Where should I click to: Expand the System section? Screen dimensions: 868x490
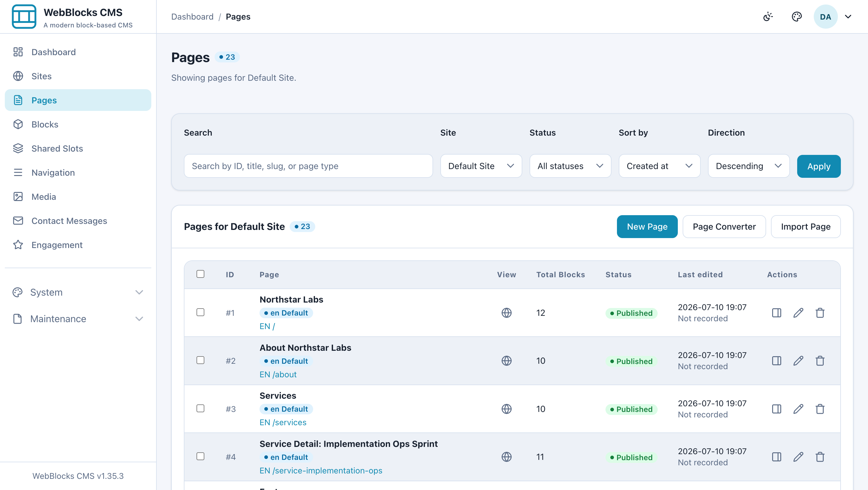click(78, 292)
